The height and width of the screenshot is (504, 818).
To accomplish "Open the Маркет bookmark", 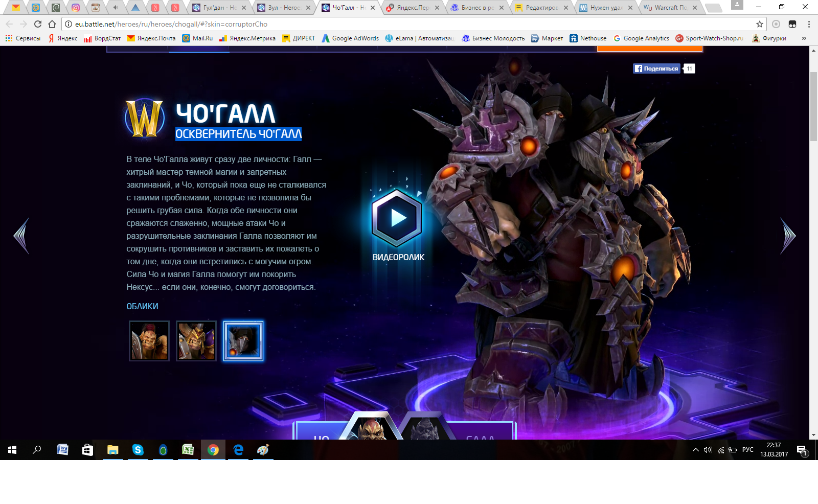I will click(x=547, y=38).
